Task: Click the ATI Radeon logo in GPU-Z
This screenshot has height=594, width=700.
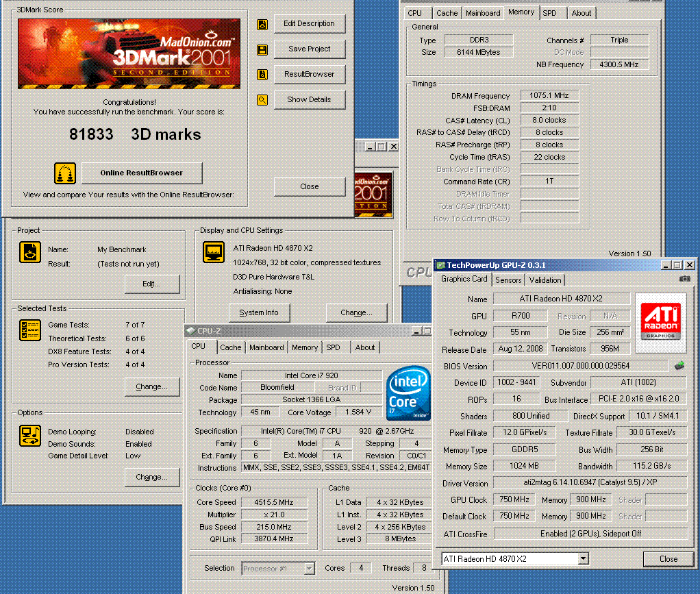Action: pyautogui.click(x=661, y=323)
